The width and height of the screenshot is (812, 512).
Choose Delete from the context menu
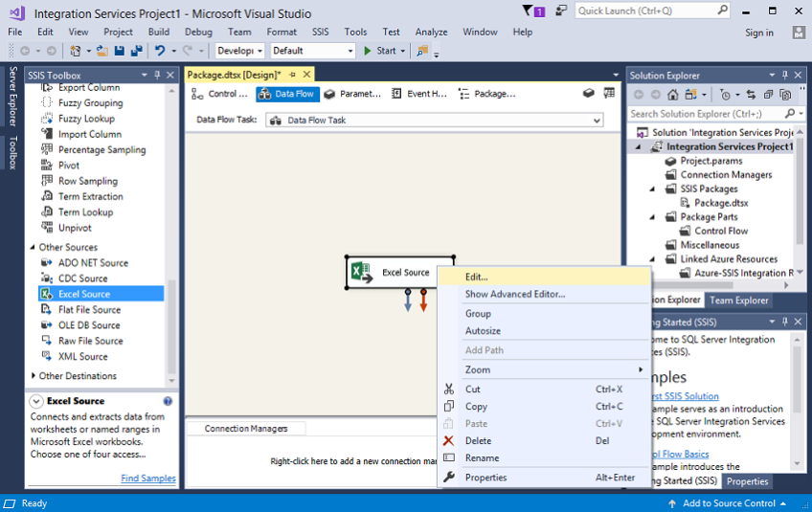click(x=545, y=440)
